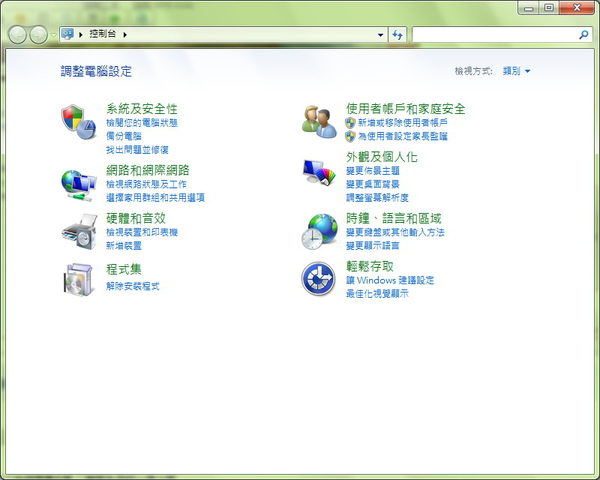Click the 解除安裝程式 link

tap(133, 286)
